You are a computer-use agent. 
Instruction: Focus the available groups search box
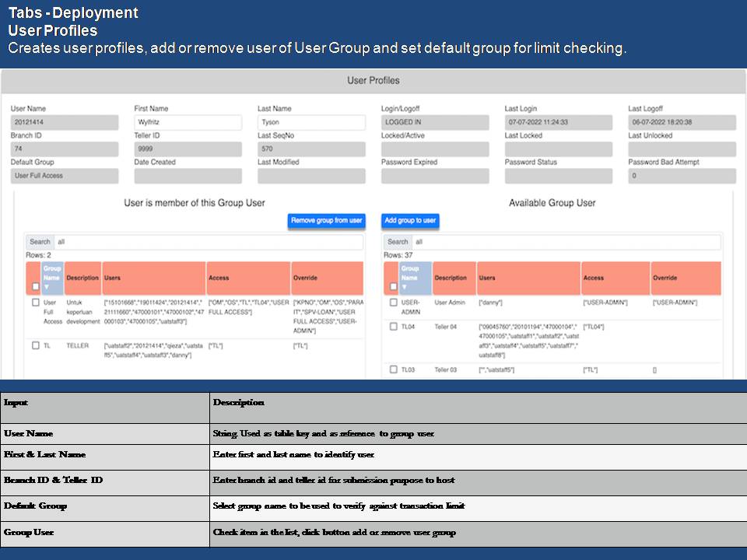(x=566, y=242)
